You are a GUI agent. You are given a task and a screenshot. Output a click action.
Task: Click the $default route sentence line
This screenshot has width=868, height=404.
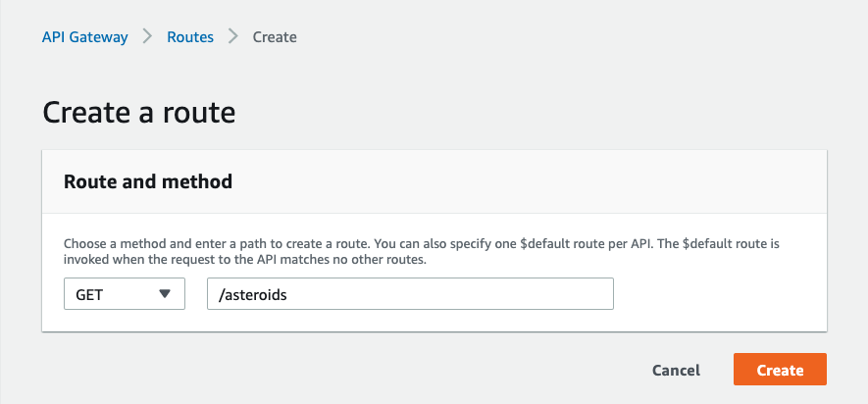[x=422, y=244]
